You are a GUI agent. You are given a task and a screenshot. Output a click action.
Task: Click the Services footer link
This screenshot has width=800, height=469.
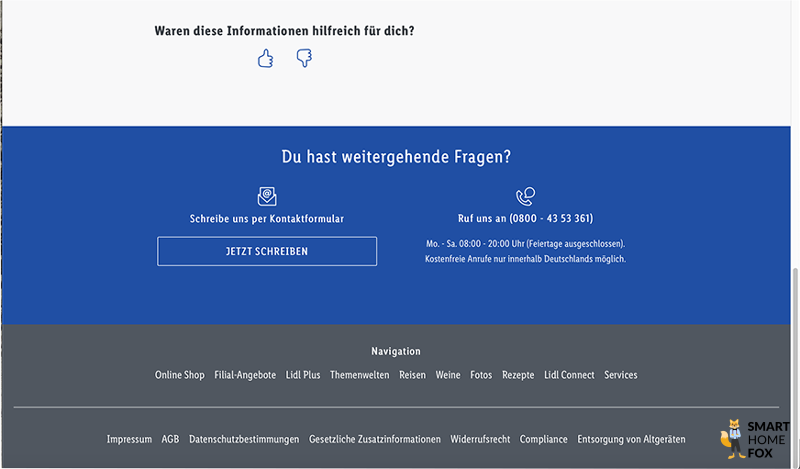pyautogui.click(x=620, y=375)
